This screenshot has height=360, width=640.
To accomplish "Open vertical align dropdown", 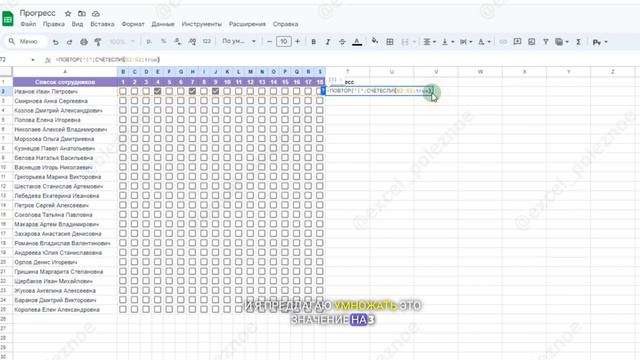I will coord(448,42).
